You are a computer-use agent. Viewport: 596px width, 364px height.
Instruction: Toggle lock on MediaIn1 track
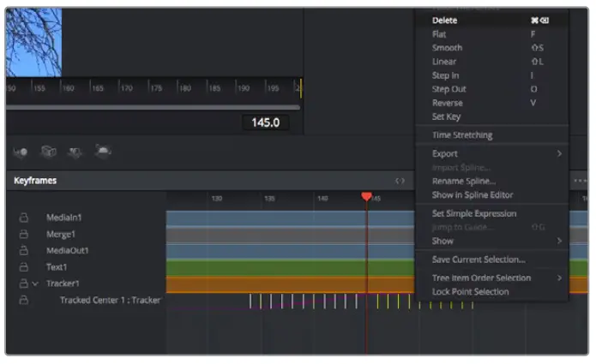[24, 218]
